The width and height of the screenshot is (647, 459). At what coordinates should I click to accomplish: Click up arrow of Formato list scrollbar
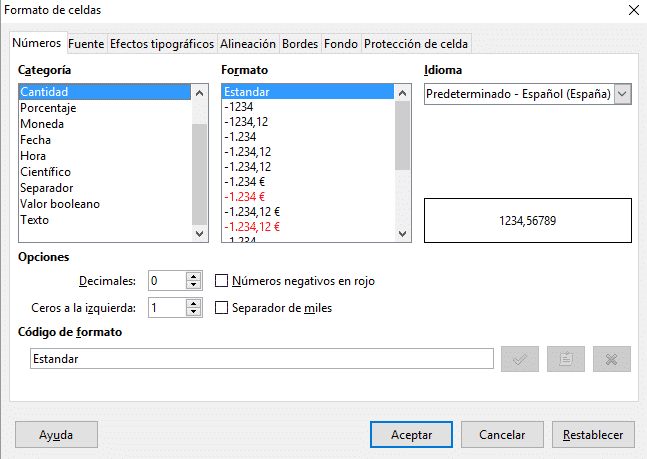pos(403,93)
